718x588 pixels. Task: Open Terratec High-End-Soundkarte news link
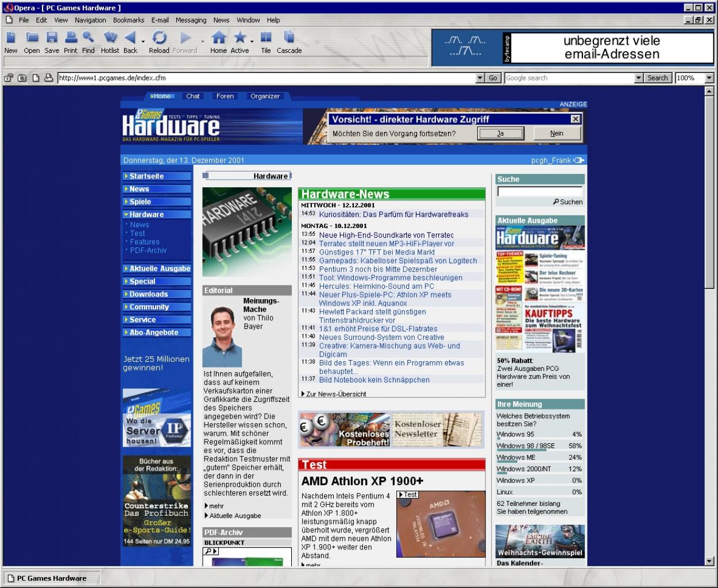pos(387,235)
